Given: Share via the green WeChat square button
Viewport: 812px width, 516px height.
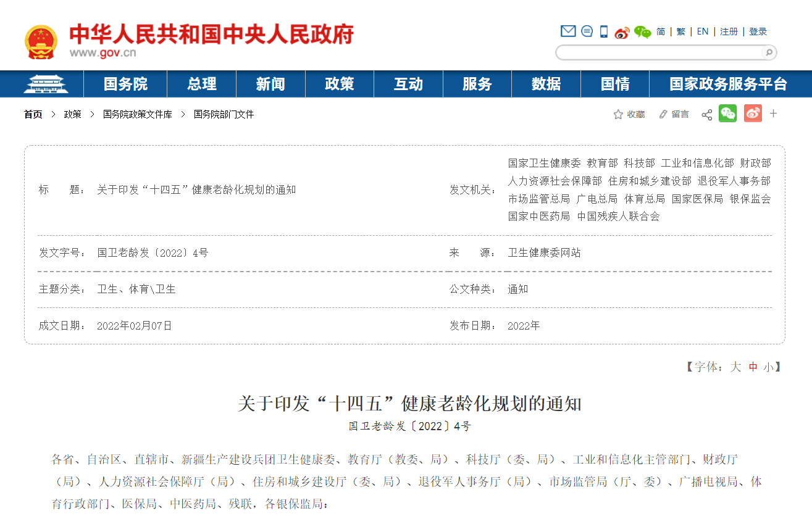Looking at the screenshot, I should pyautogui.click(x=727, y=114).
